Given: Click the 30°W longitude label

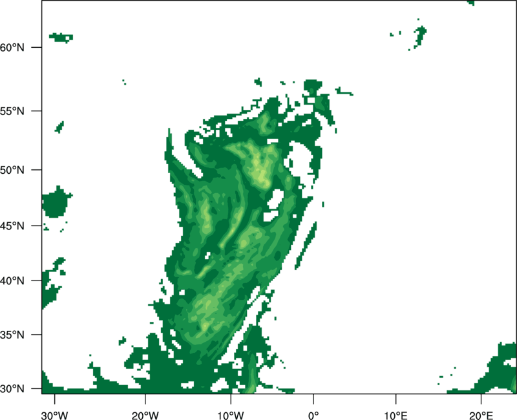Looking at the screenshot, I should click(x=55, y=415).
